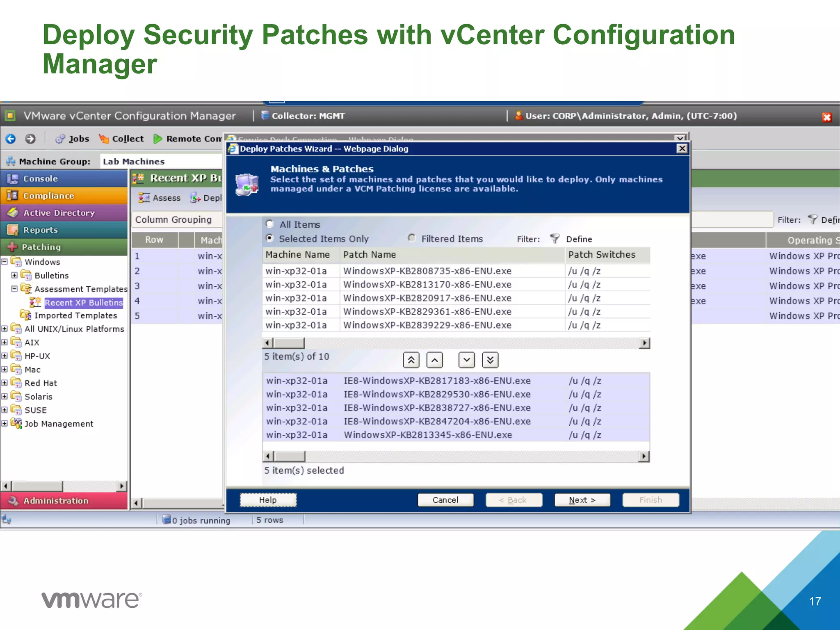The height and width of the screenshot is (630, 840).
Task: Select the All Items radio button
Action: [x=269, y=224]
